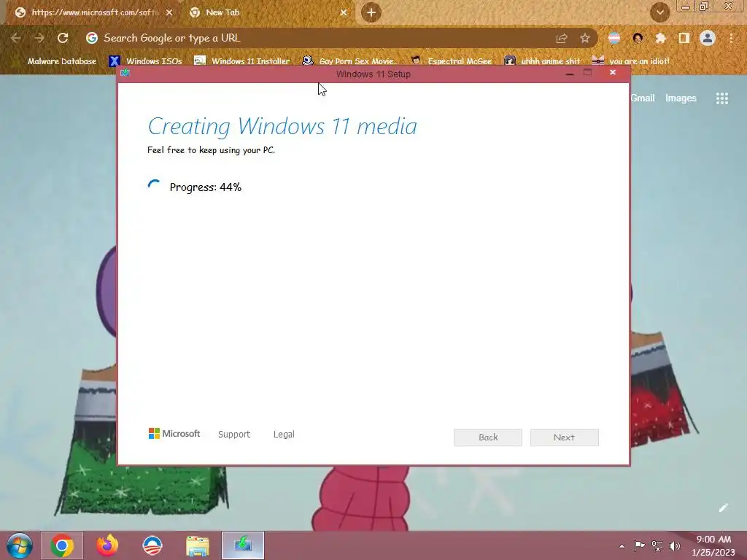This screenshot has height=560, width=747.
Task: Click the clock showing 9:00 AM
Action: [713, 545]
